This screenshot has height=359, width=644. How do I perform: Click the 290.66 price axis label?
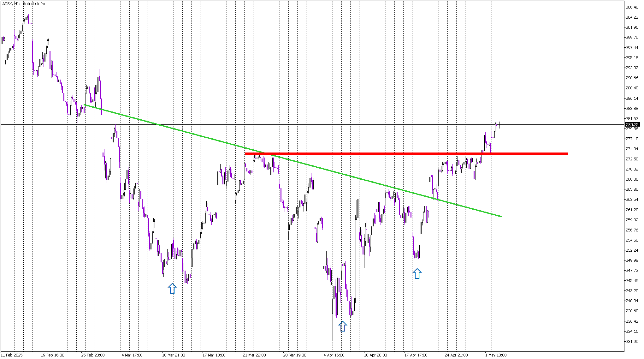(632, 78)
